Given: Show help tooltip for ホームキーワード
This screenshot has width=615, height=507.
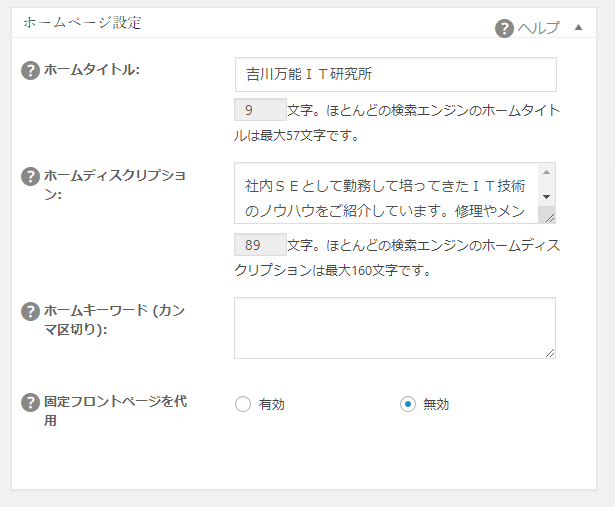Looking at the screenshot, I should (30, 311).
